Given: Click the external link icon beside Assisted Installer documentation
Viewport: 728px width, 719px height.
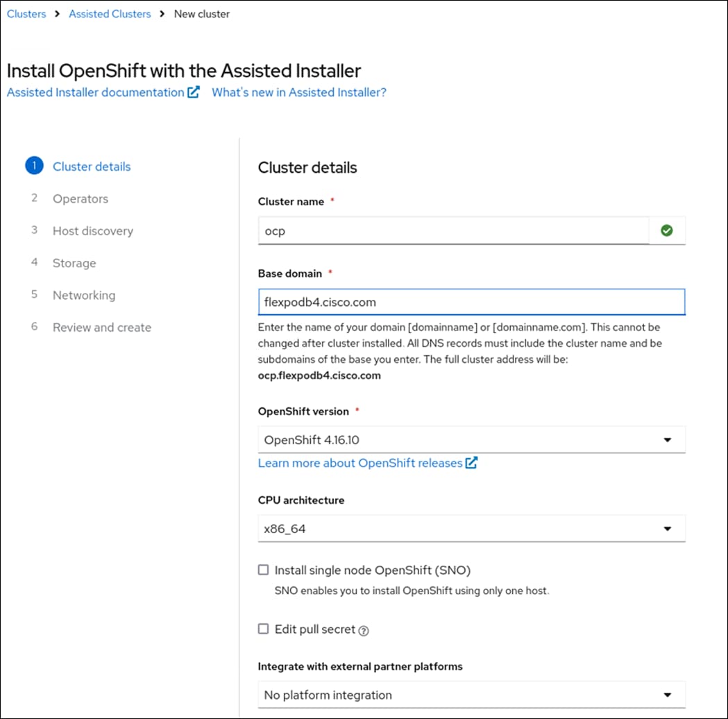Looking at the screenshot, I should coord(194,92).
